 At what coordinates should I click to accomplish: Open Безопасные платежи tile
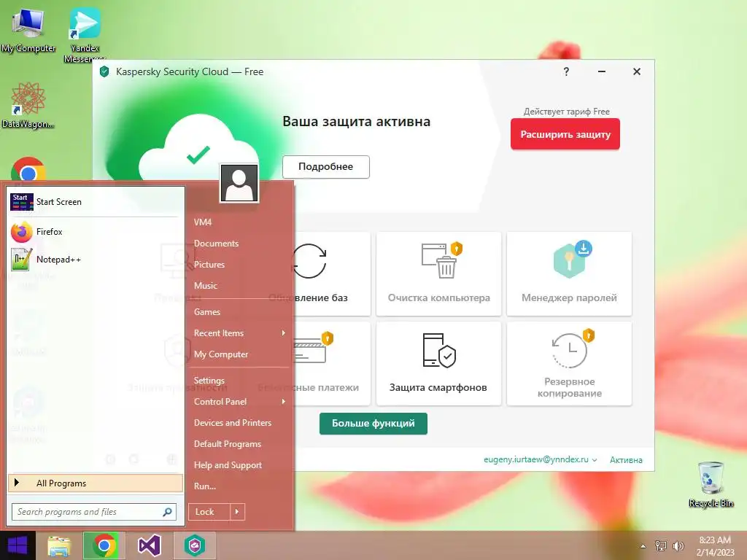pyautogui.click(x=332, y=363)
